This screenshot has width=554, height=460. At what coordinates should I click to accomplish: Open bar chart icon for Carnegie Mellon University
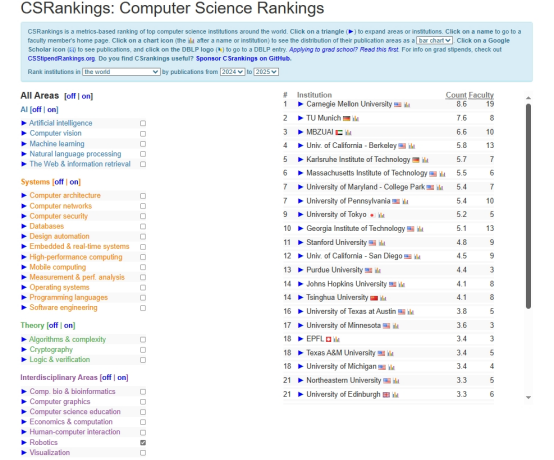407,105
